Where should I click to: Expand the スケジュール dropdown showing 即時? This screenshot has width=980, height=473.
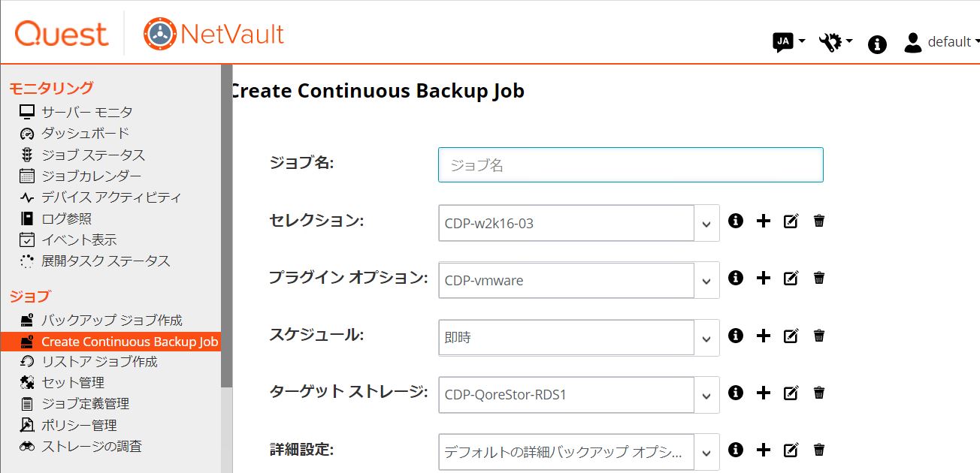tap(706, 338)
